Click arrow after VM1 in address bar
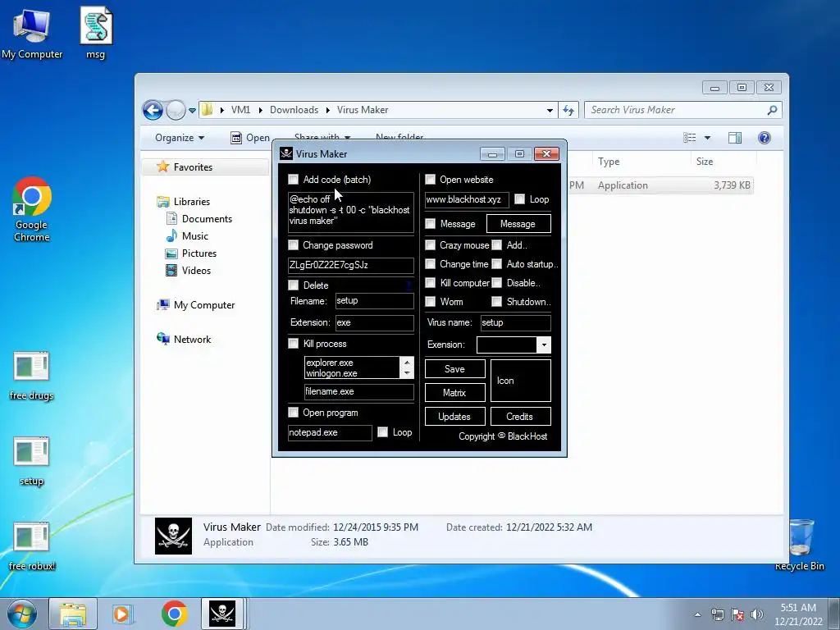 tap(260, 110)
